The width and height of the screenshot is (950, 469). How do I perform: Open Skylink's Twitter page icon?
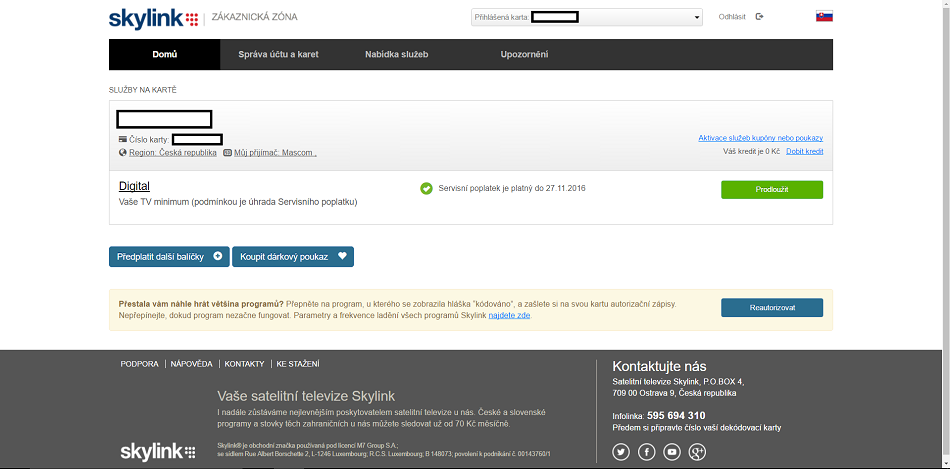tap(621, 452)
